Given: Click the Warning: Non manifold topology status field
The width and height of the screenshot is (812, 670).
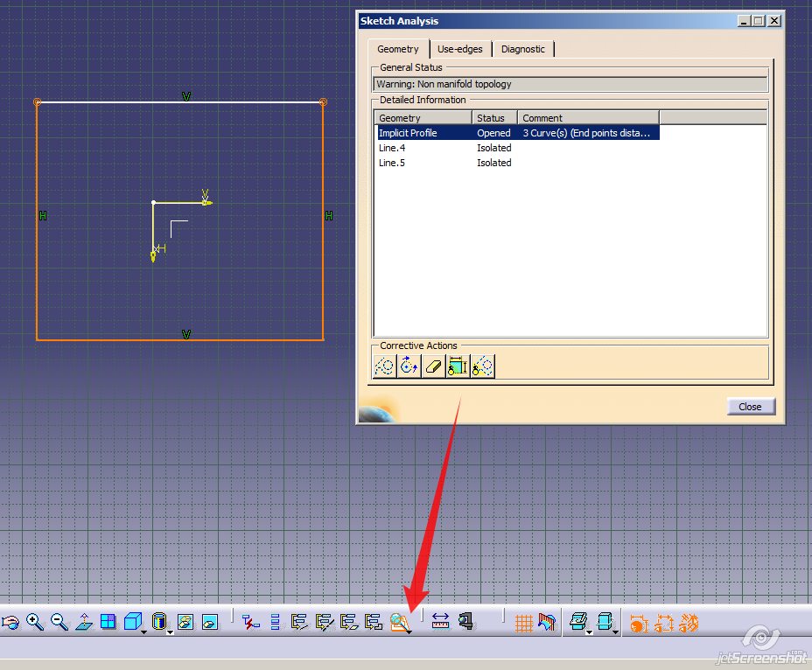Looking at the screenshot, I should (570, 84).
